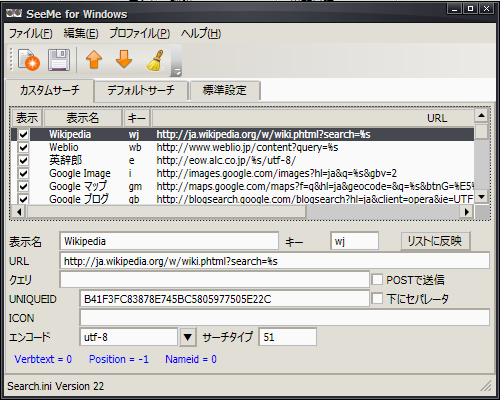
Task: Click the 表示名 input field with Wikipedia
Action: pyautogui.click(x=169, y=241)
